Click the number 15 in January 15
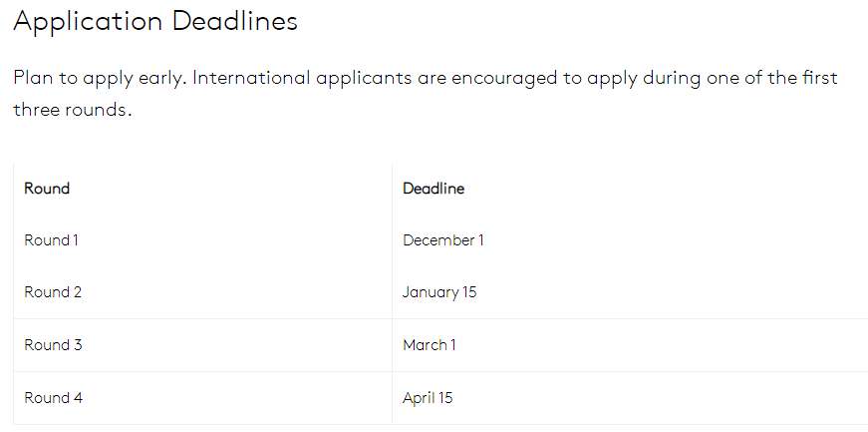 coord(469,291)
